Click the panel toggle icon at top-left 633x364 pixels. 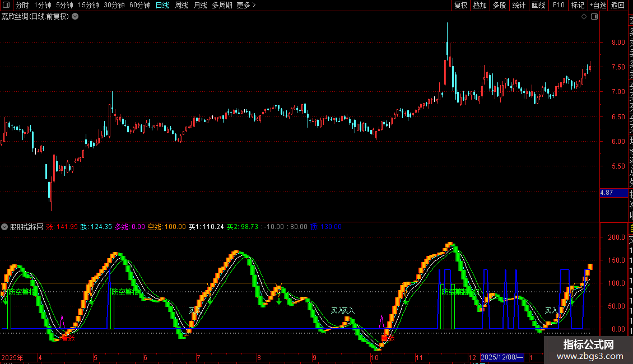pyautogui.click(x=7, y=5)
